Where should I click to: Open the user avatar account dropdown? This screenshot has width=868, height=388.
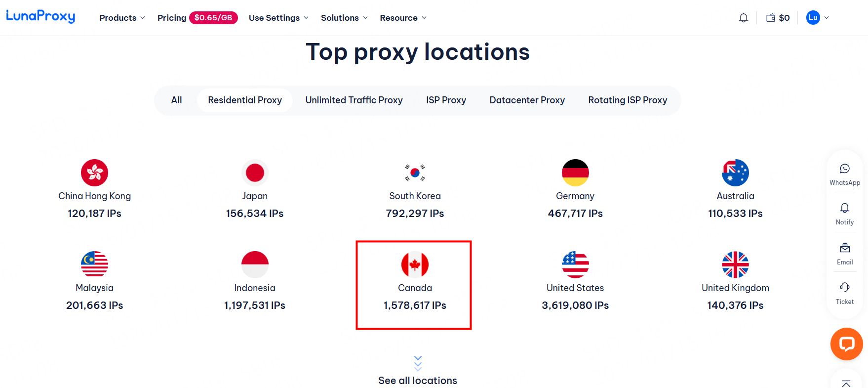817,18
